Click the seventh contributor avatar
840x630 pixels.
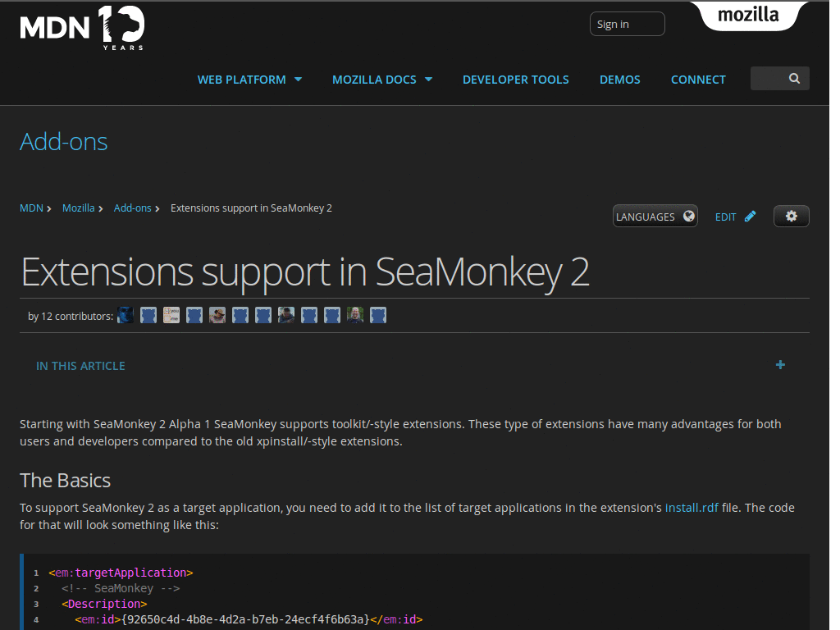point(263,315)
